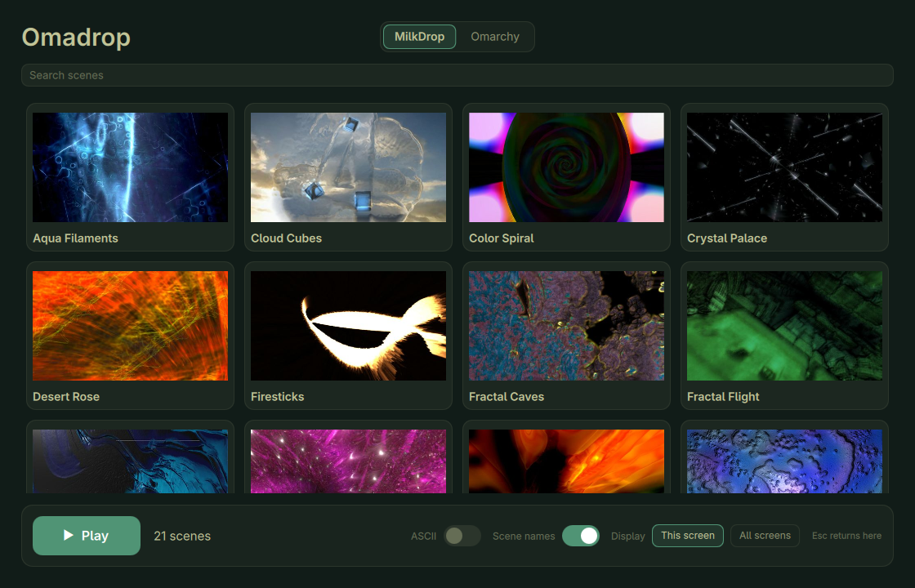Viewport: 915px width, 588px height.
Task: Enable the ASCII toggle
Action: pyautogui.click(x=462, y=536)
